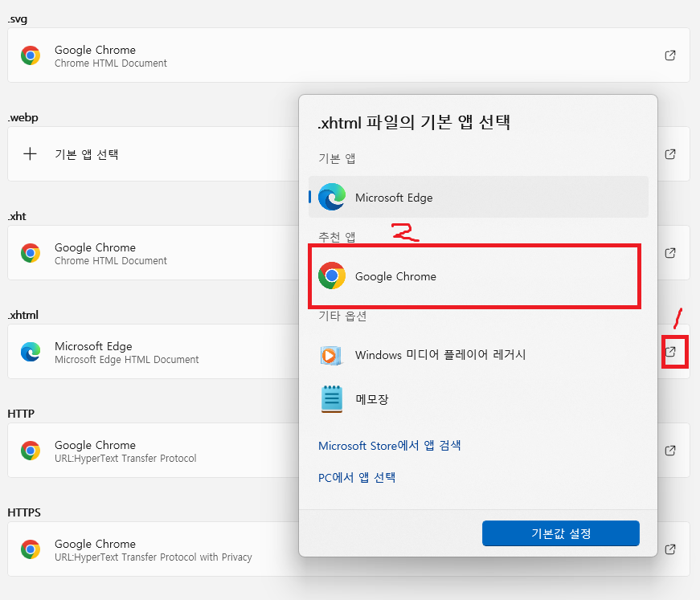Click the PC에서 앱 선택 link
700x600 pixels.
(357, 478)
